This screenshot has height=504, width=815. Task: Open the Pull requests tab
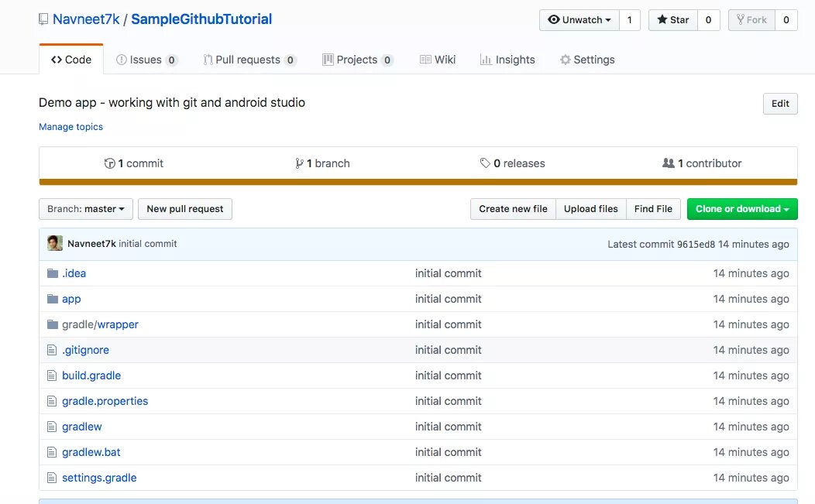[x=249, y=60]
